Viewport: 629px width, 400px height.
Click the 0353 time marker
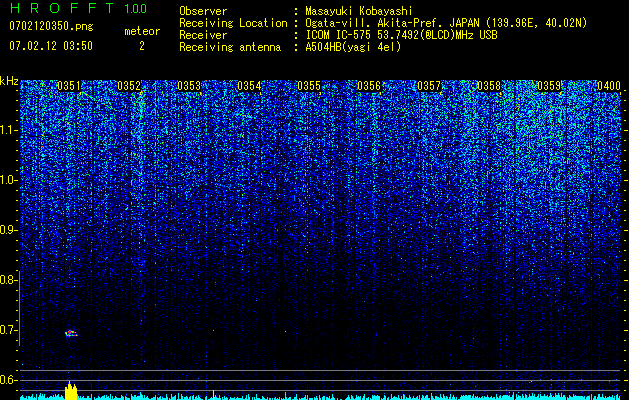[189, 86]
